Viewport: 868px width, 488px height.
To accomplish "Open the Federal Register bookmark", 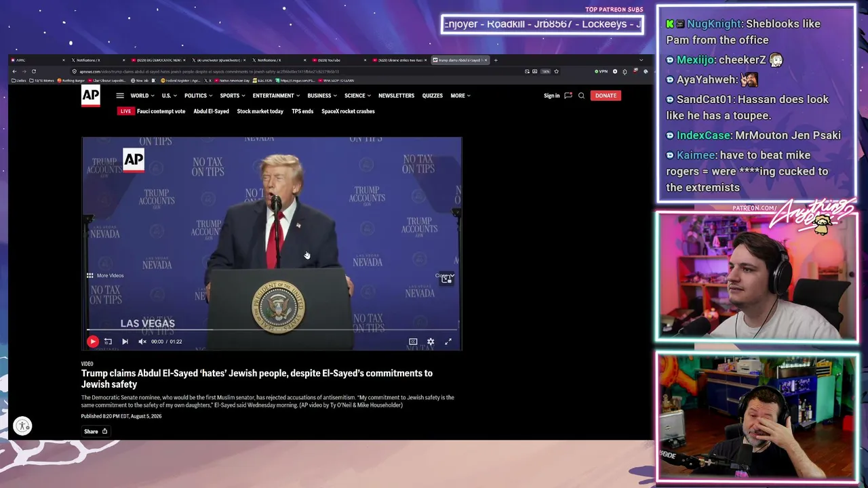I will pyautogui.click(x=179, y=81).
